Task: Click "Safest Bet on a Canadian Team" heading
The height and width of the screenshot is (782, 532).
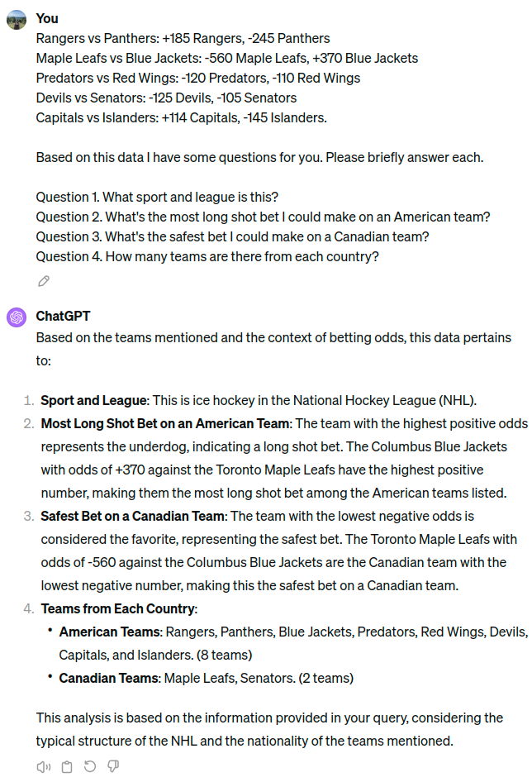Action: coord(132,516)
